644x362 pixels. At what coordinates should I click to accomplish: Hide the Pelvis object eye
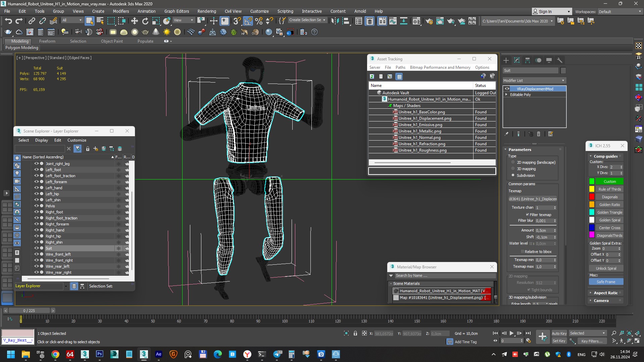(37, 206)
